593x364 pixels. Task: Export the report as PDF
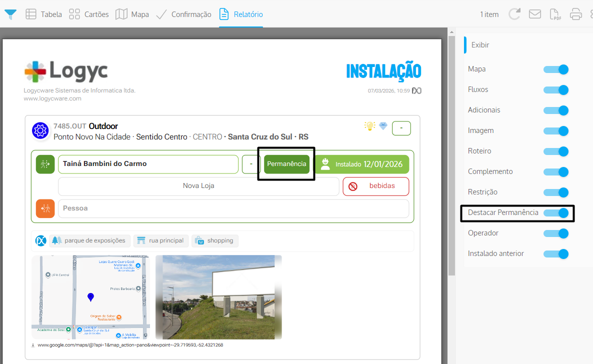[x=555, y=14]
